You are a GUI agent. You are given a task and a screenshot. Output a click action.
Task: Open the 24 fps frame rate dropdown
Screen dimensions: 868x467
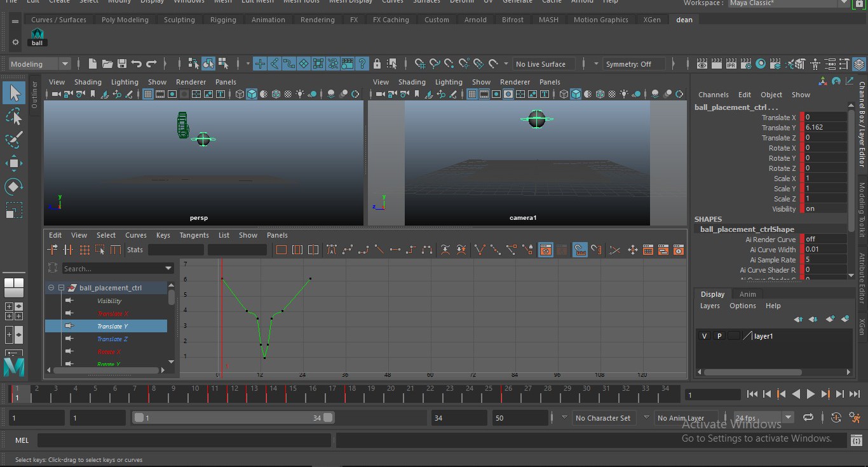(789, 417)
